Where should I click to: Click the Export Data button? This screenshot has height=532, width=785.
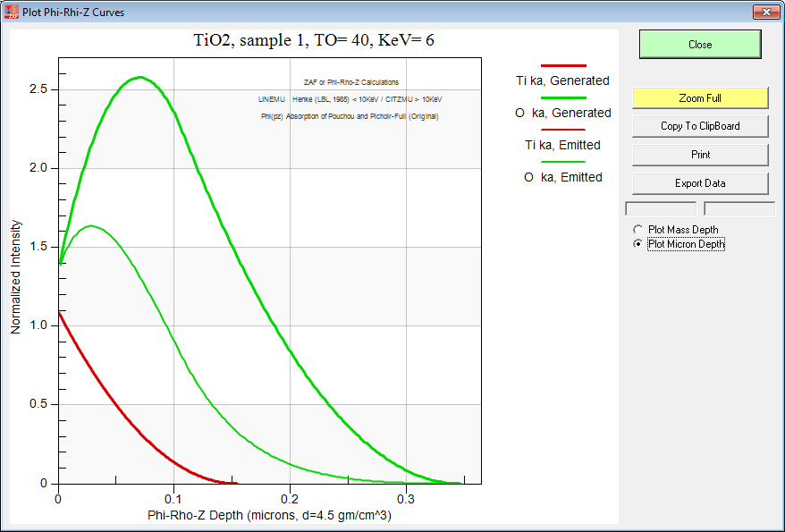click(x=700, y=183)
